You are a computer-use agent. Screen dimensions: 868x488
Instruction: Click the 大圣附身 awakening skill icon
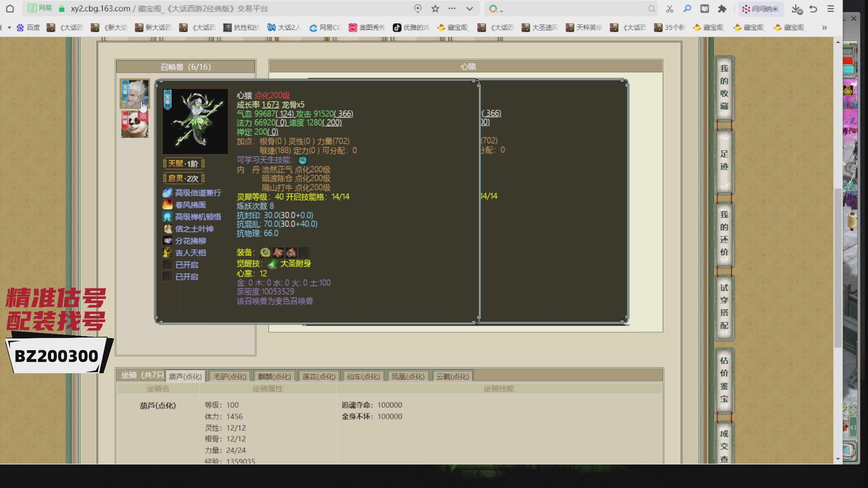coord(273,264)
